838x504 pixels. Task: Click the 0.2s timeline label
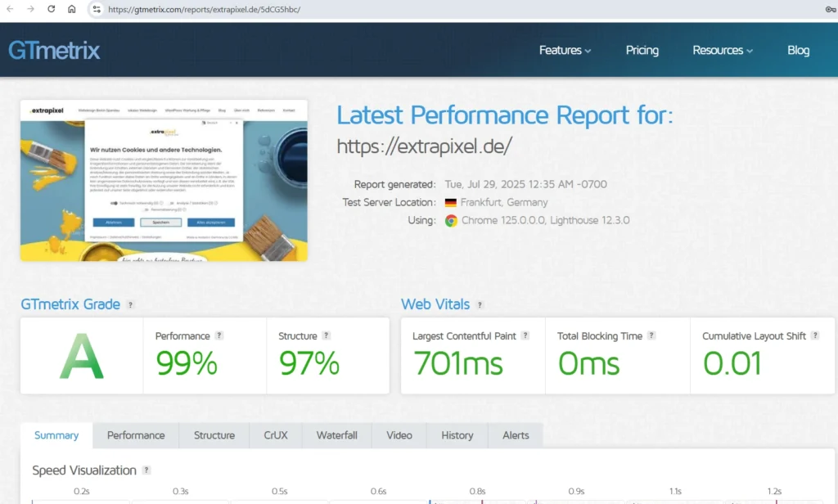point(82,491)
